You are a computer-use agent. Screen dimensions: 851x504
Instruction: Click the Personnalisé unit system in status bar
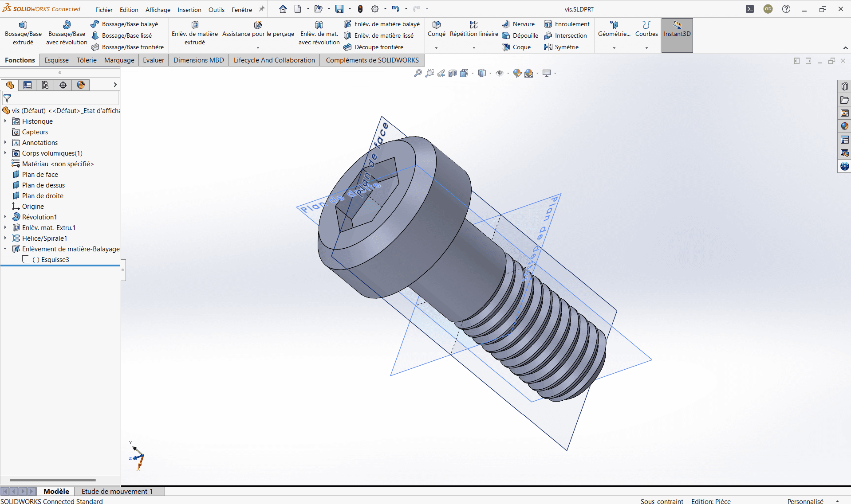click(805, 501)
